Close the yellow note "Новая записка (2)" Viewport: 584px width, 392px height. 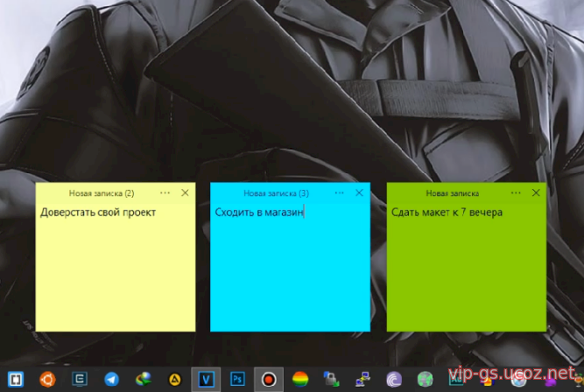185,192
